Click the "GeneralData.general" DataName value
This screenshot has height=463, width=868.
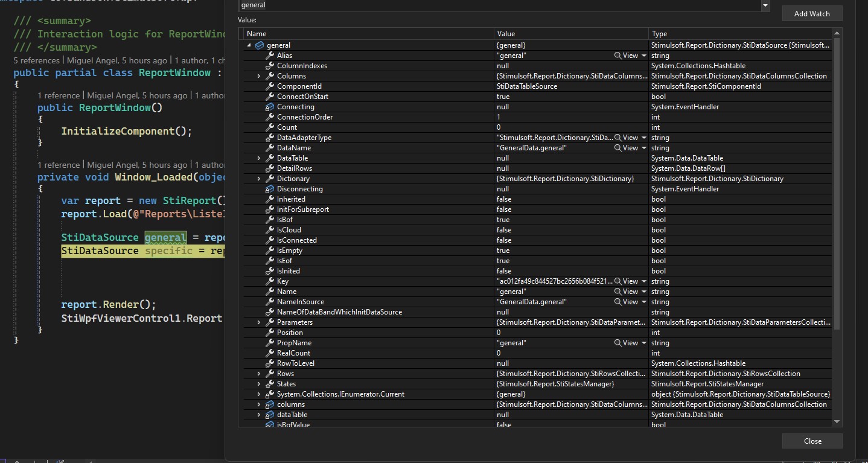pyautogui.click(x=532, y=148)
